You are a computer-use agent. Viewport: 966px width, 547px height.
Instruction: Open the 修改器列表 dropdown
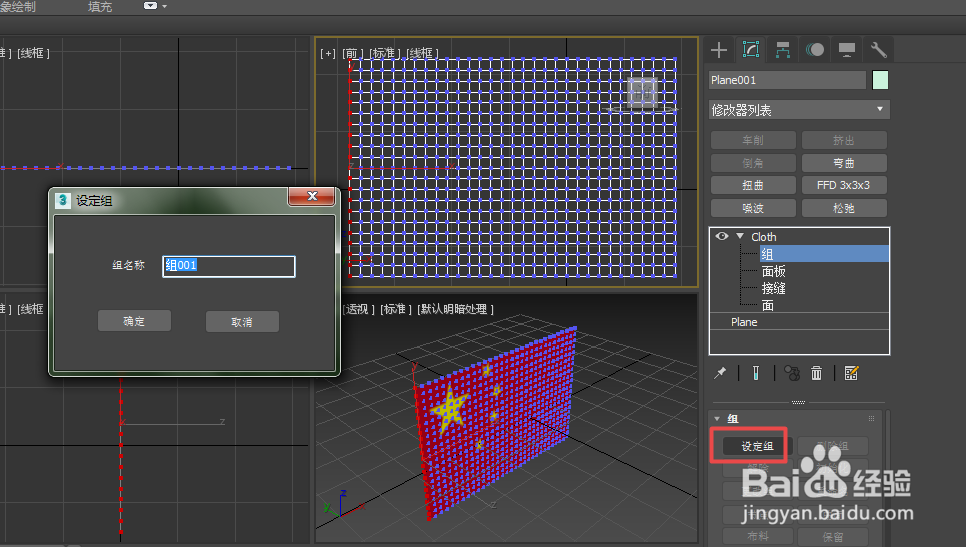click(799, 110)
